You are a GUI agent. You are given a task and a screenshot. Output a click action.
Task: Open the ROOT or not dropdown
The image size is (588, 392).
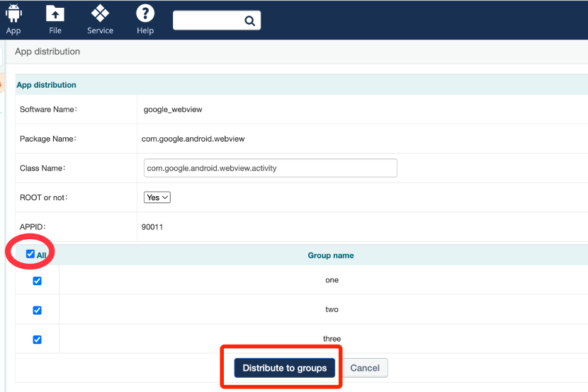pyautogui.click(x=157, y=197)
